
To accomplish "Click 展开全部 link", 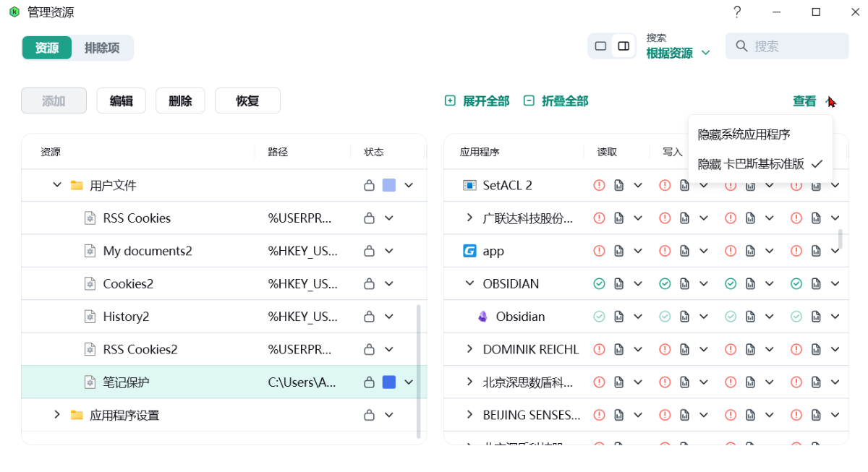I will click(477, 101).
